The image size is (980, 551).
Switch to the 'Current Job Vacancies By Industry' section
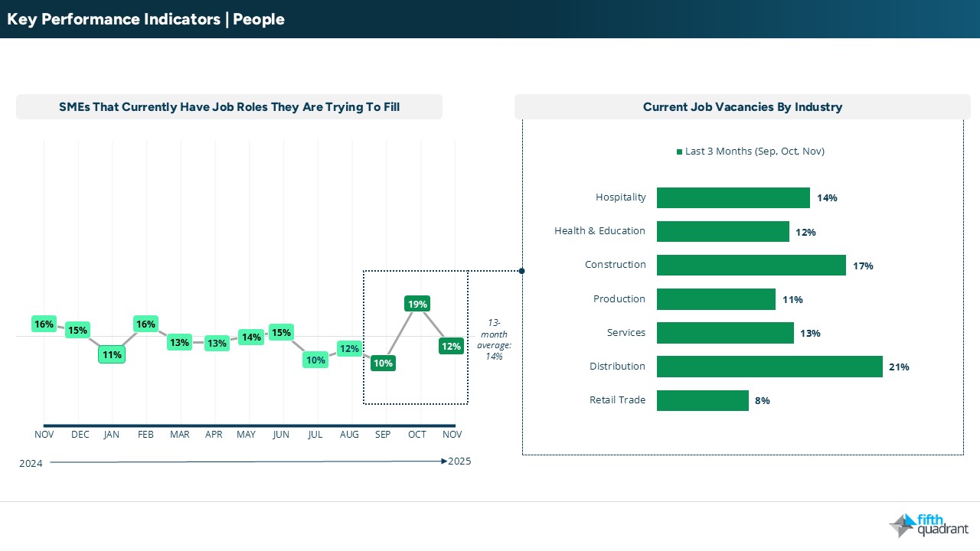tap(742, 107)
